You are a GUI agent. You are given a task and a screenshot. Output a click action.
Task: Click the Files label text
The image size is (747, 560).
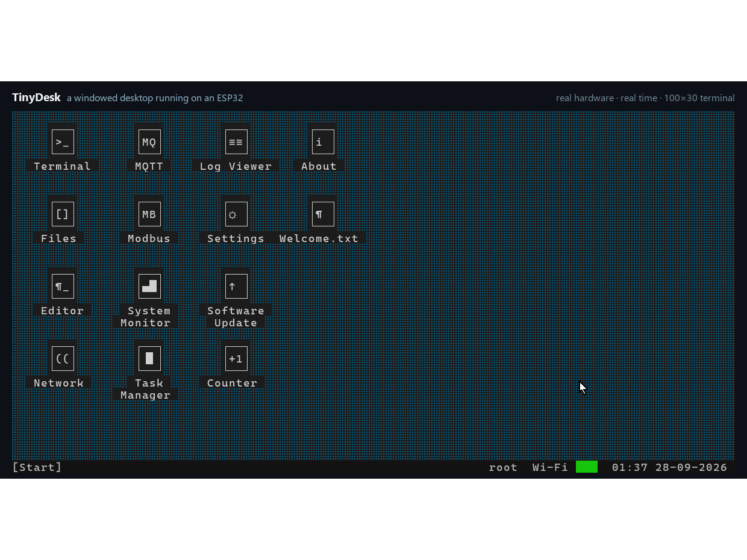[59, 238]
